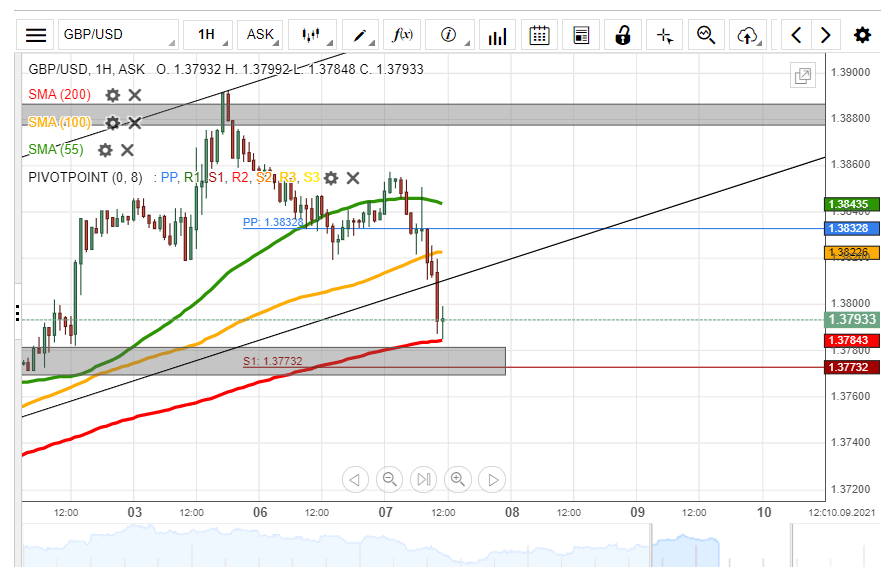Open settings for SMA (200) indicator
The image size is (881, 583).
click(x=113, y=95)
